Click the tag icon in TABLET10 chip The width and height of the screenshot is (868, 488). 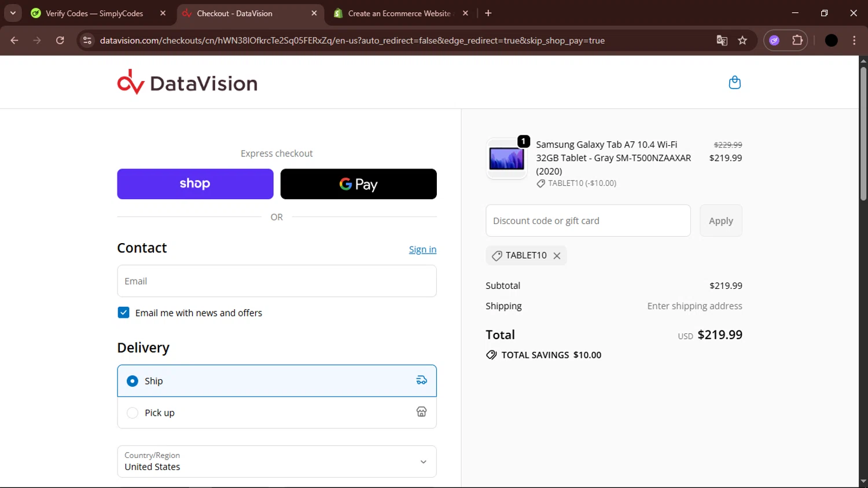coord(496,256)
